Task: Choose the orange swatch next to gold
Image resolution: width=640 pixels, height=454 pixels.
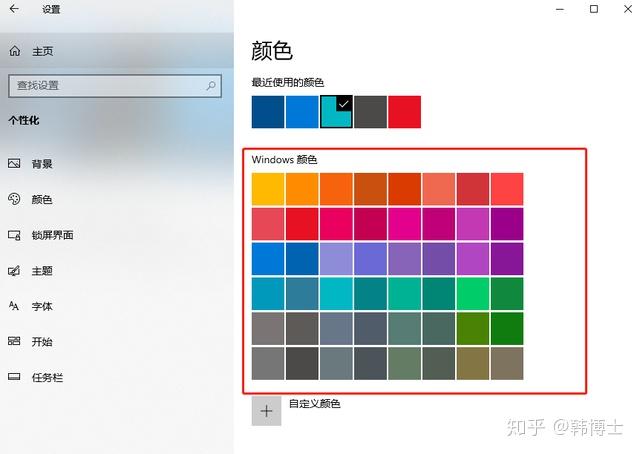Action: 302,189
